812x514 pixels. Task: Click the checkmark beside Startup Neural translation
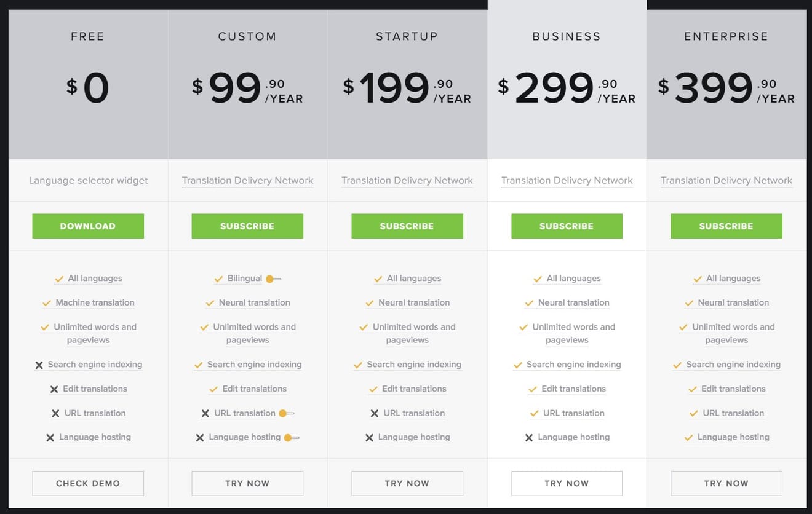coord(369,303)
